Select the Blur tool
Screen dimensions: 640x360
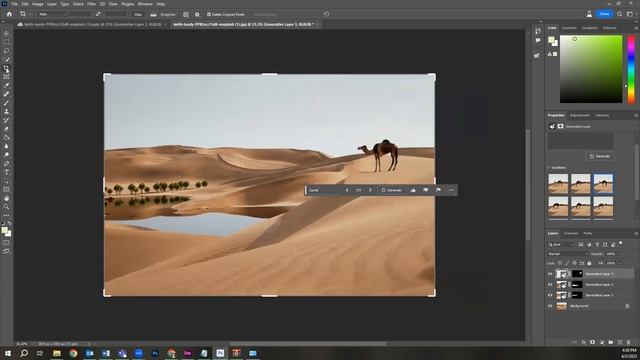(x=6, y=146)
